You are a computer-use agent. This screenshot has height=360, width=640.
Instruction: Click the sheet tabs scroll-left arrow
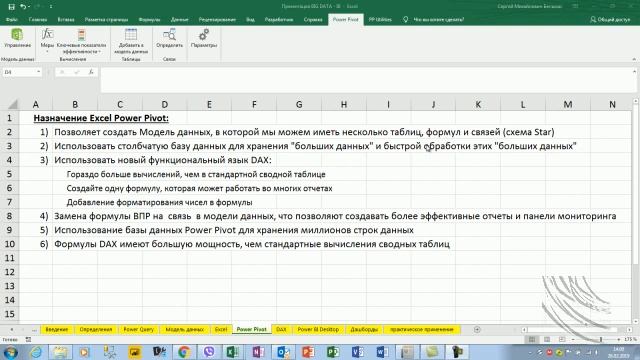pyautogui.click(x=11, y=329)
